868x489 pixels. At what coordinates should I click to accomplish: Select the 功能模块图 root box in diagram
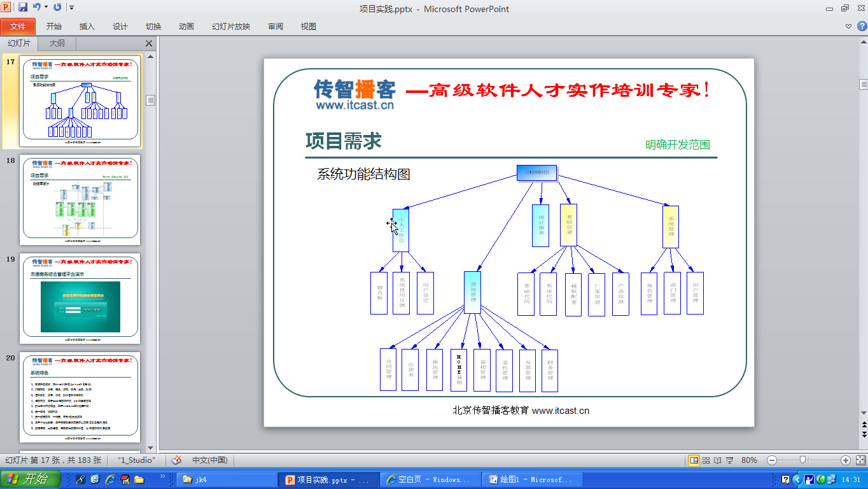537,173
